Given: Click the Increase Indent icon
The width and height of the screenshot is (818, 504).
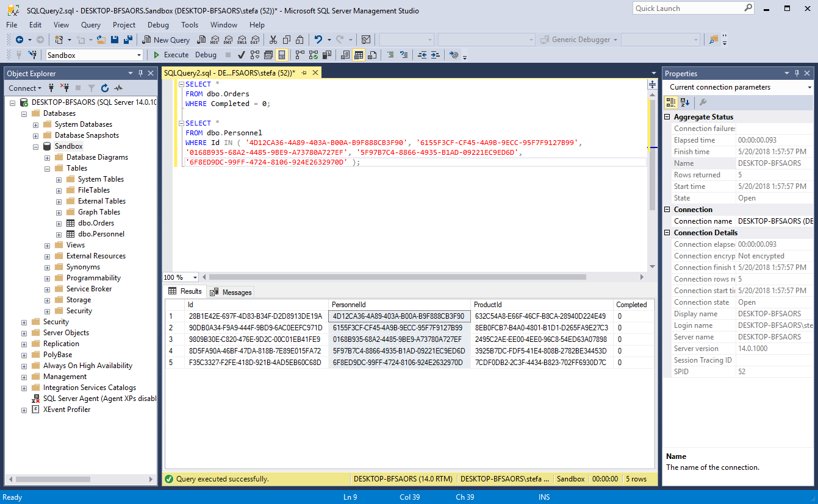Looking at the screenshot, I should coord(435,55).
